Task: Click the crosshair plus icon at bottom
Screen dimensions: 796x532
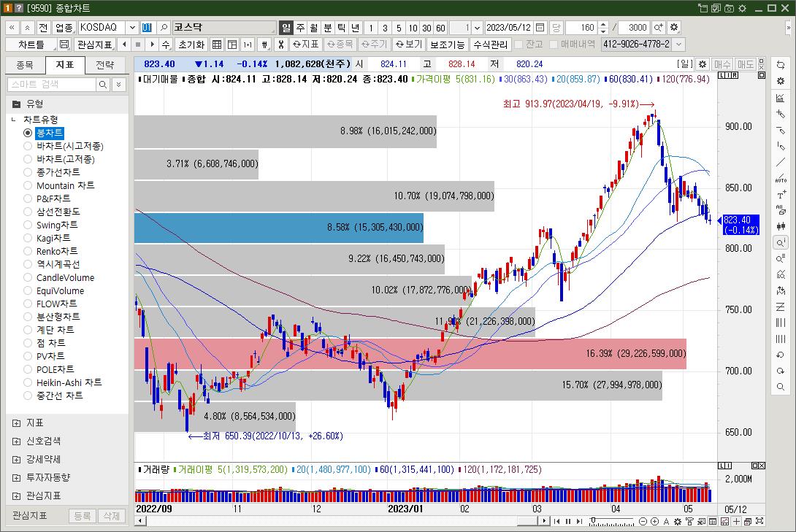Action: point(737,521)
